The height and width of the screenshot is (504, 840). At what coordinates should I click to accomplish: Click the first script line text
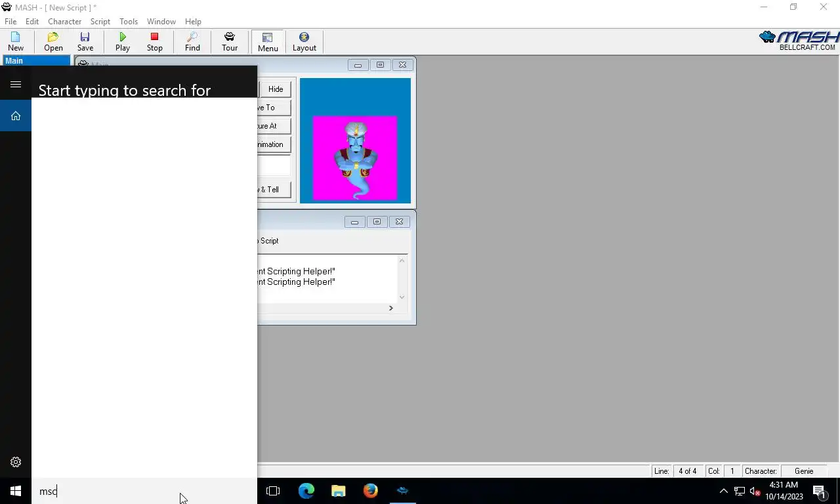(x=296, y=271)
